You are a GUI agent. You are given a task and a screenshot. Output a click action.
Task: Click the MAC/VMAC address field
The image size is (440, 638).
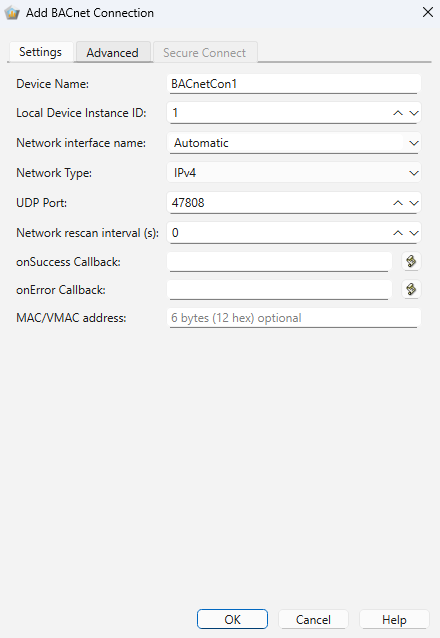tap(294, 318)
